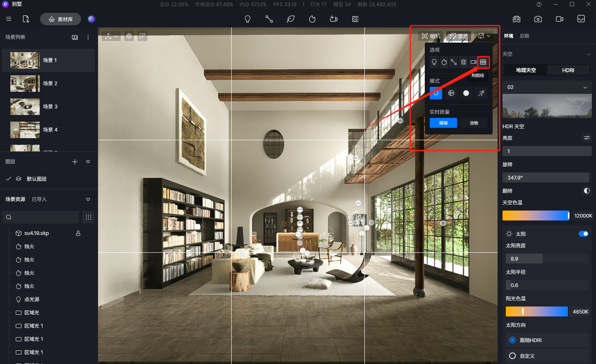Click lock icon next to su4.19.skp

point(78,233)
